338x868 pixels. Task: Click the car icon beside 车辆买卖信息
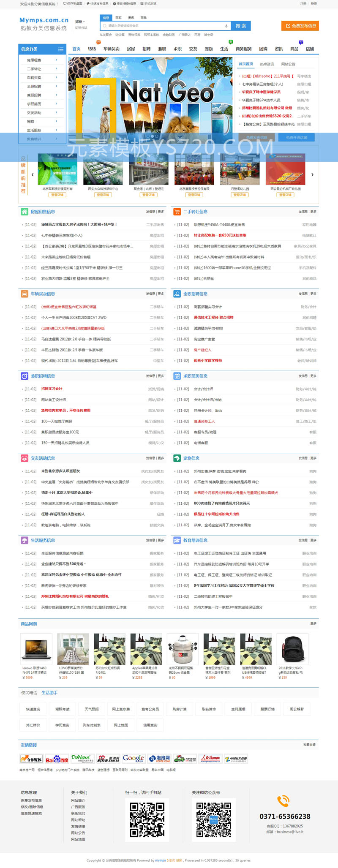click(x=25, y=294)
